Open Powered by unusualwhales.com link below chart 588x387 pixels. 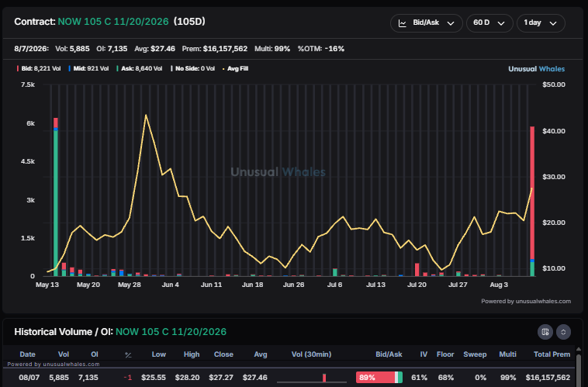click(526, 301)
